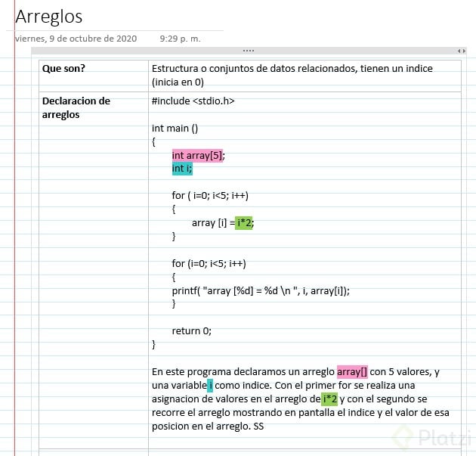Grab the note container's dotted handle

pos(249,51)
